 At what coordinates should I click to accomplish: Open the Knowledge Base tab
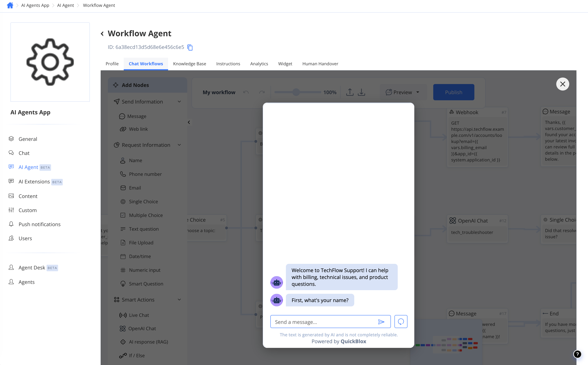pyautogui.click(x=190, y=64)
